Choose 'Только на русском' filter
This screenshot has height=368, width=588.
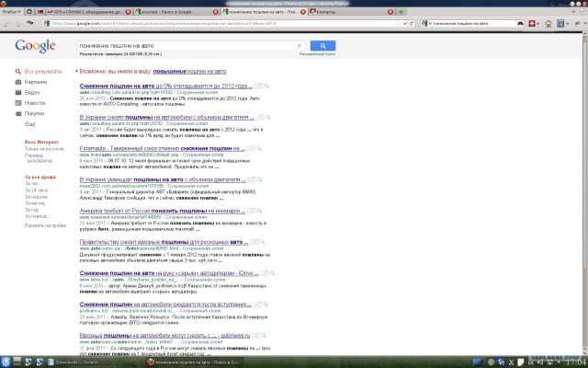point(44,149)
